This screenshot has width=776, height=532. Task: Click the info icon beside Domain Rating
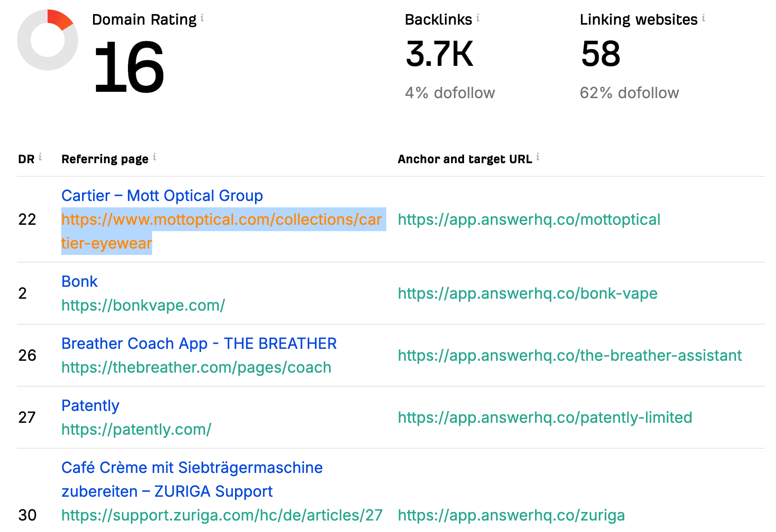[202, 18]
